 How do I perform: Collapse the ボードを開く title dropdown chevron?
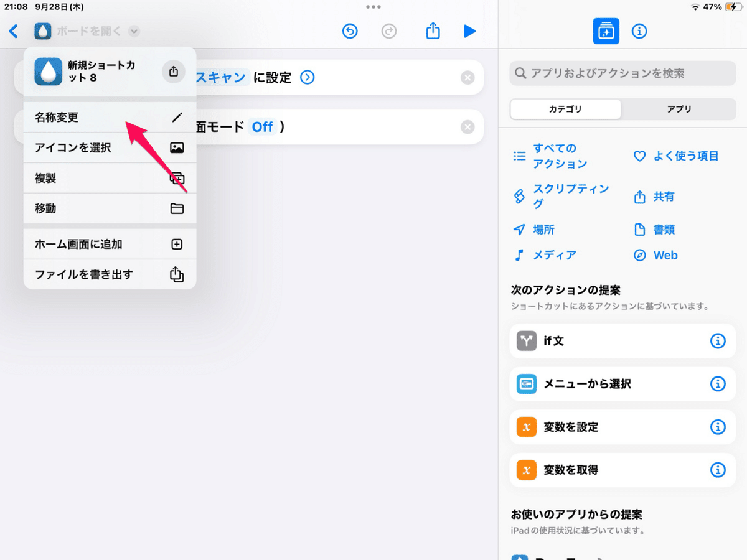point(134,31)
